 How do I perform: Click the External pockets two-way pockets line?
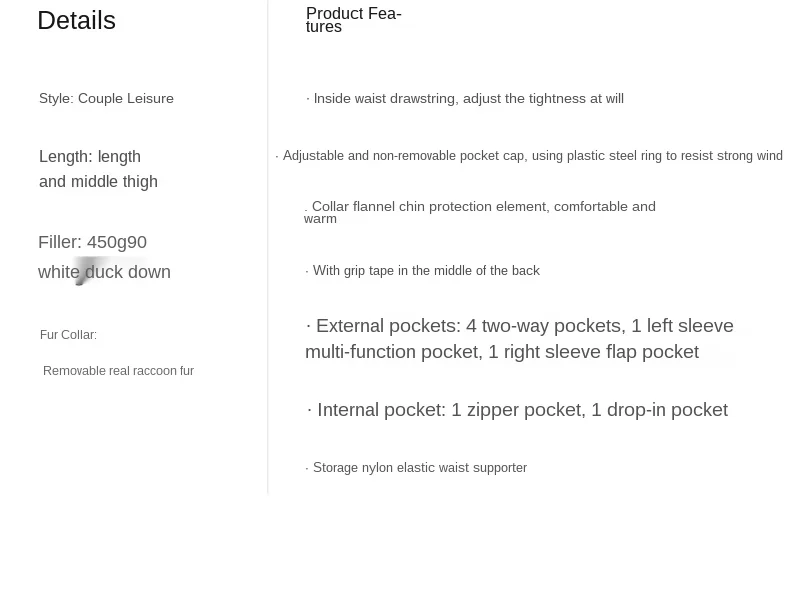point(520,326)
